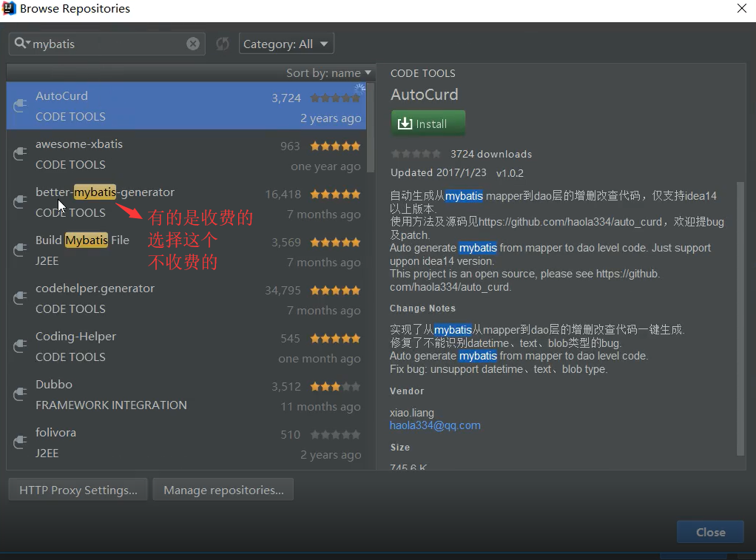Image resolution: width=756 pixels, height=560 pixels.
Task: Select the awesome-xbatis plugin name
Action: pyautogui.click(x=79, y=144)
